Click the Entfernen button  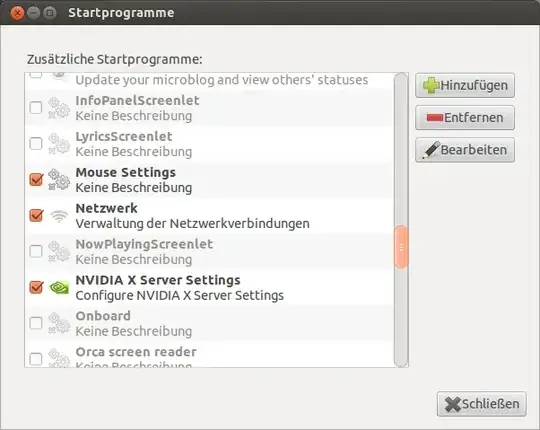465,118
